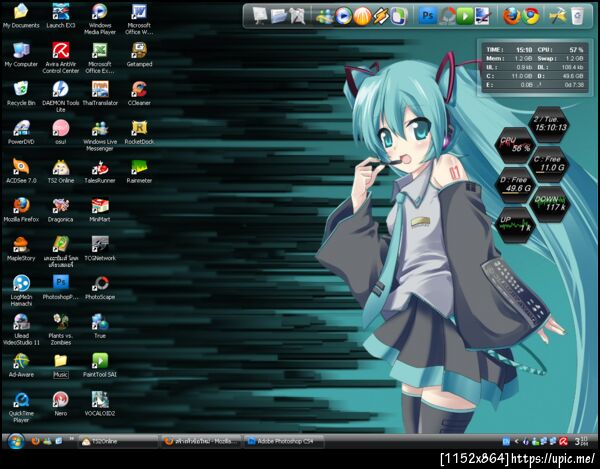Open the ACDSee 7.0 desktop icon

coord(21,171)
